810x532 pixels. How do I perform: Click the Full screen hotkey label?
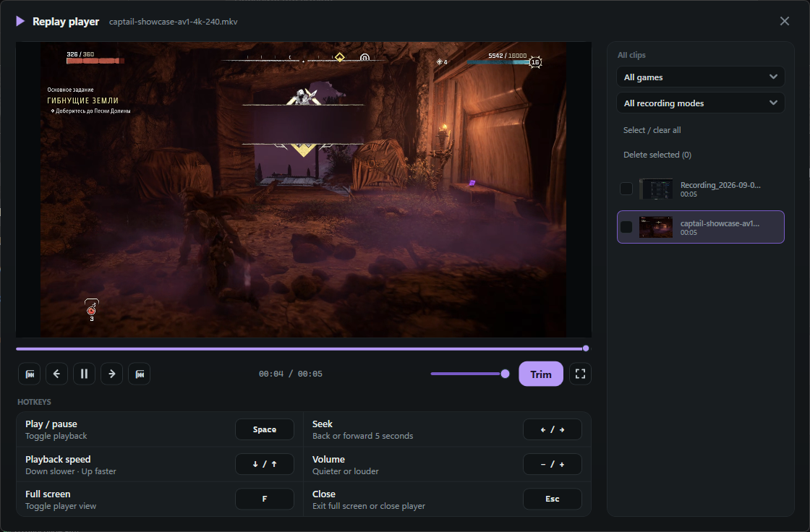pos(48,494)
